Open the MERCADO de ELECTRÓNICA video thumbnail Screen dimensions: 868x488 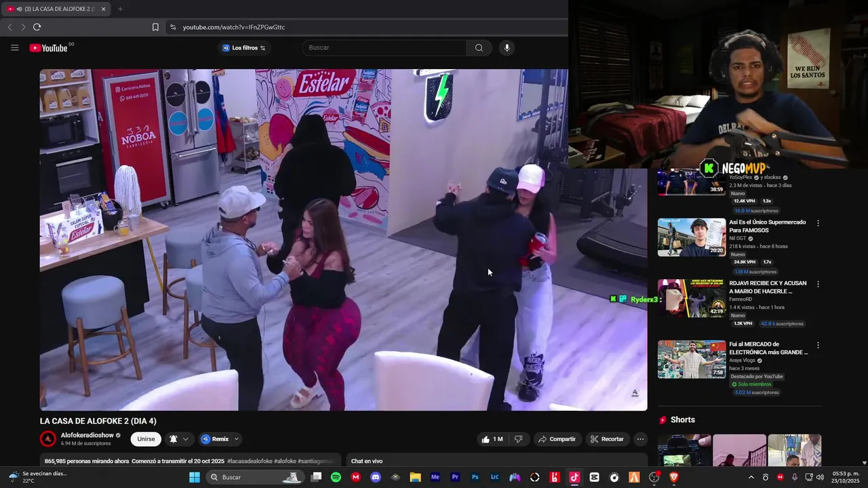pos(691,359)
